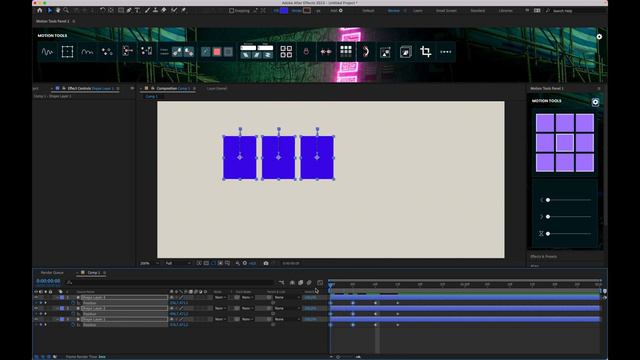
Task: Click the center purple anchor grid square
Action: [x=565, y=143]
